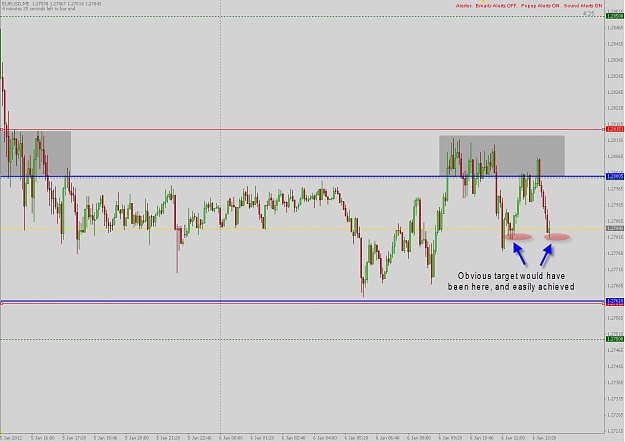Click the '6 Jan 08:00' time axis label

tap(419, 438)
